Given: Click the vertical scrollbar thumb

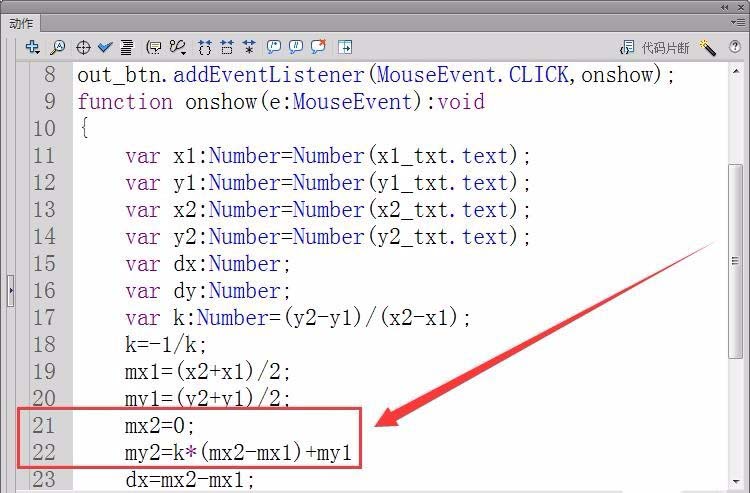Looking at the screenshot, I should click(736, 261).
